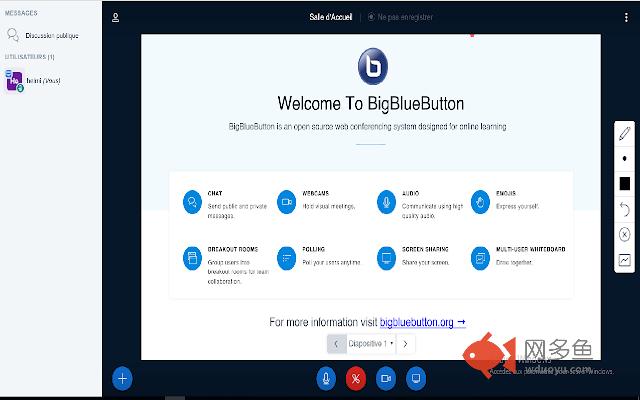This screenshot has width=640, height=400.
Task: Choose the drawing thickness dot
Action: click(x=624, y=158)
